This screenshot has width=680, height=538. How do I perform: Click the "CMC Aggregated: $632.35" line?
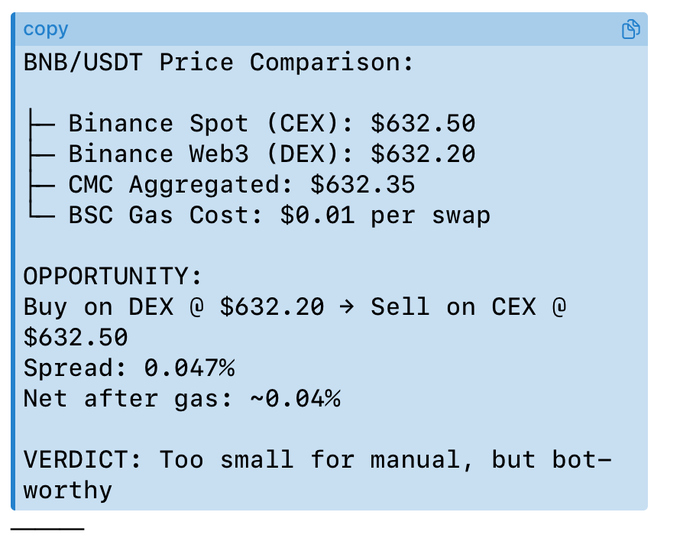pos(241,185)
